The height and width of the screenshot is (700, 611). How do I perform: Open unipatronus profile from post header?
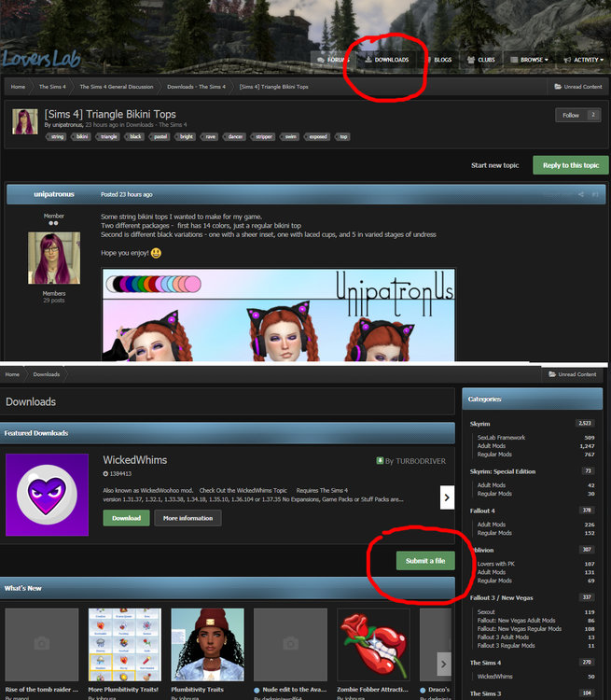[x=54, y=194]
